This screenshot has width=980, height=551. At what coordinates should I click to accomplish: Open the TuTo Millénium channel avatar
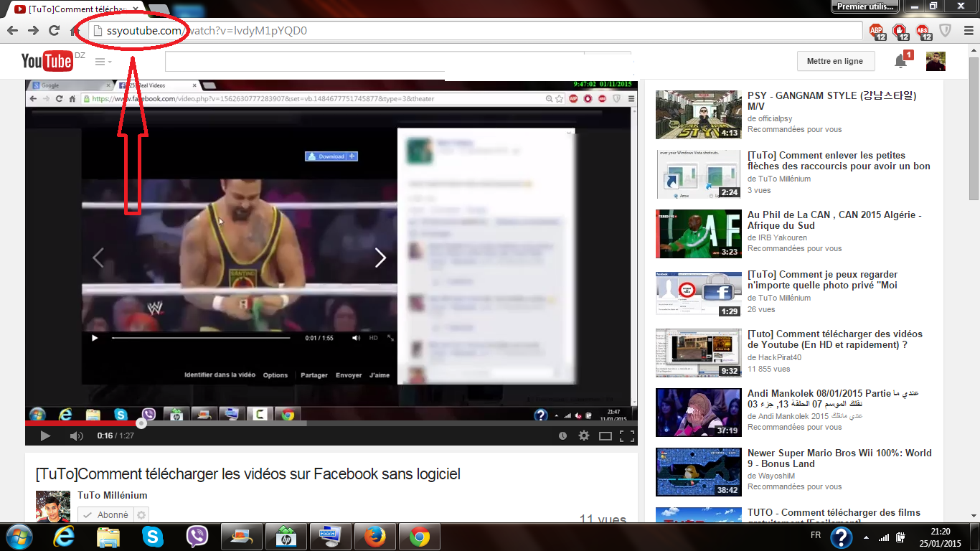53,507
